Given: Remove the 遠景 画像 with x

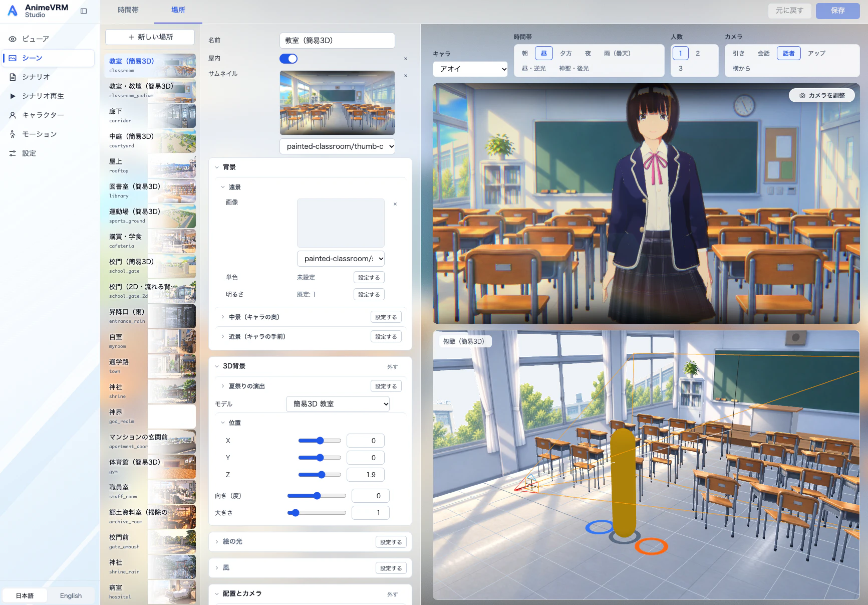Looking at the screenshot, I should click(x=395, y=204).
